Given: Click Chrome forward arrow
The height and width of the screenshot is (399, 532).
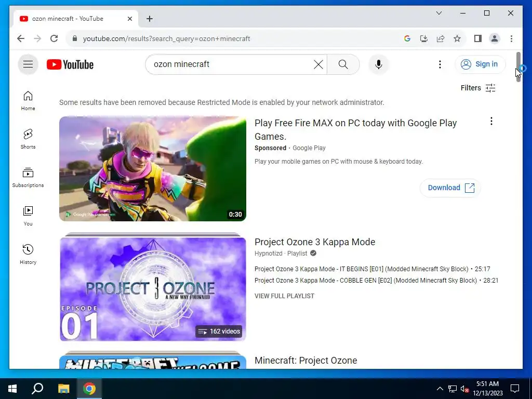Looking at the screenshot, I should [37, 38].
